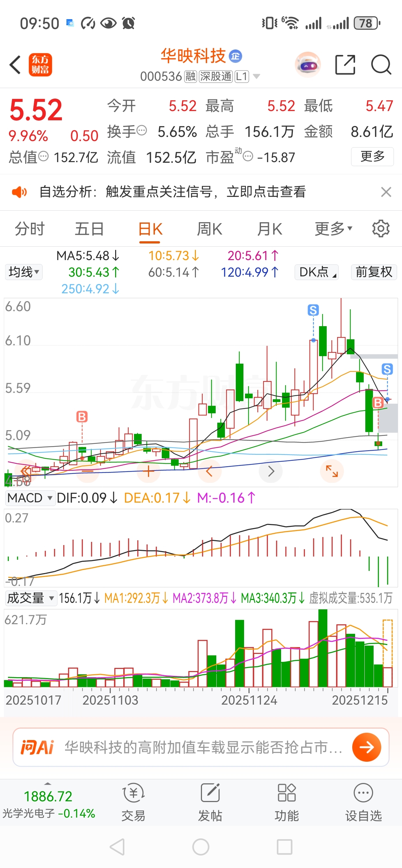Tap the info icon next to 换手
Screen dimensions: 402x868
(x=142, y=130)
